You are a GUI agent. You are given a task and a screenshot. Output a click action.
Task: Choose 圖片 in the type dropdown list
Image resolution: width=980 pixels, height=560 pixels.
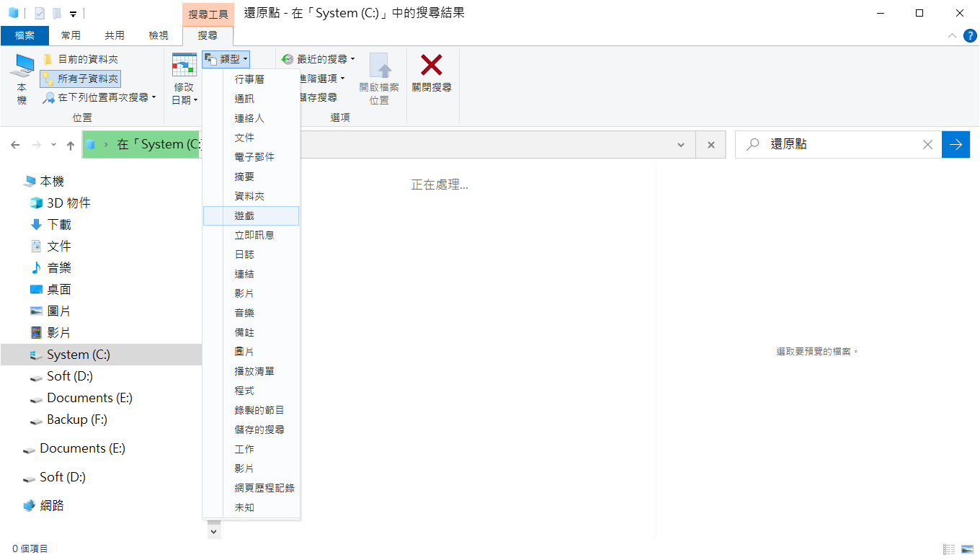coord(244,352)
